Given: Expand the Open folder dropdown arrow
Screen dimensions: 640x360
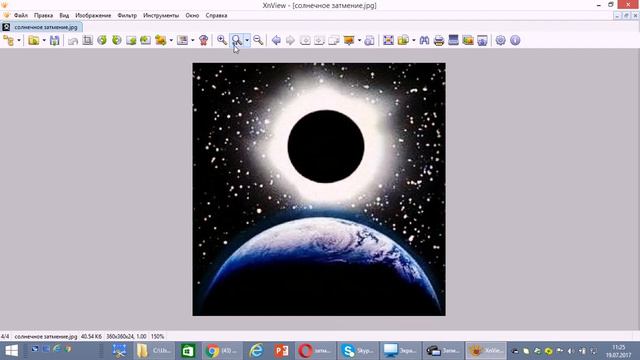Looking at the screenshot, I should pos(44,40).
